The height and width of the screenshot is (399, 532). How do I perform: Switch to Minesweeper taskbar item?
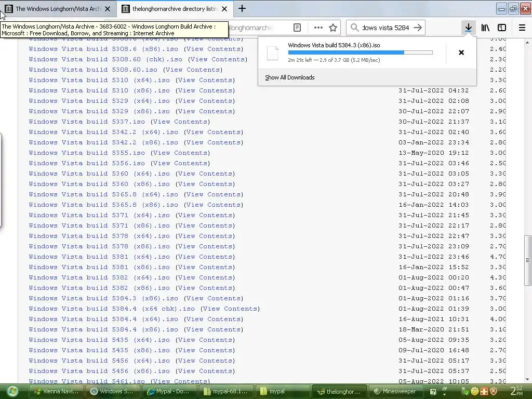(x=395, y=391)
